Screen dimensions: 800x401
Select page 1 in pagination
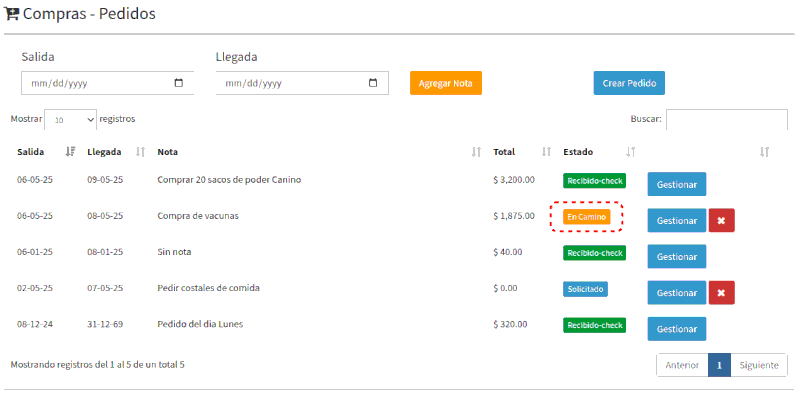point(719,365)
